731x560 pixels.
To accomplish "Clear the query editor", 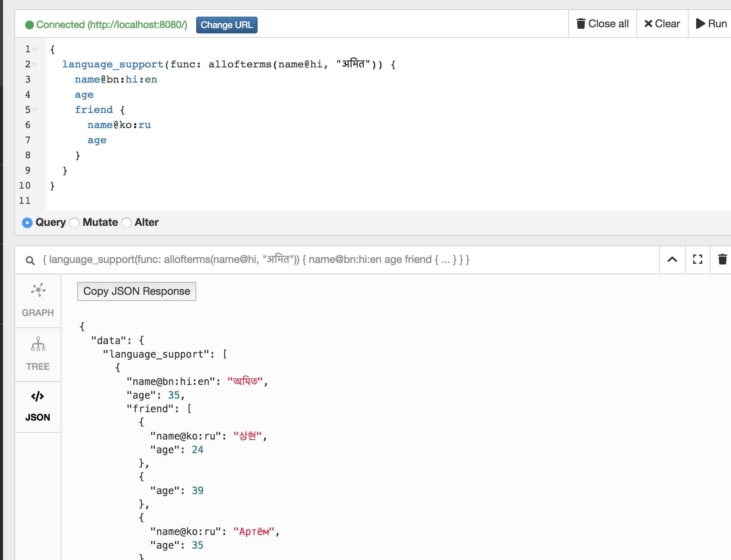I will tap(662, 24).
